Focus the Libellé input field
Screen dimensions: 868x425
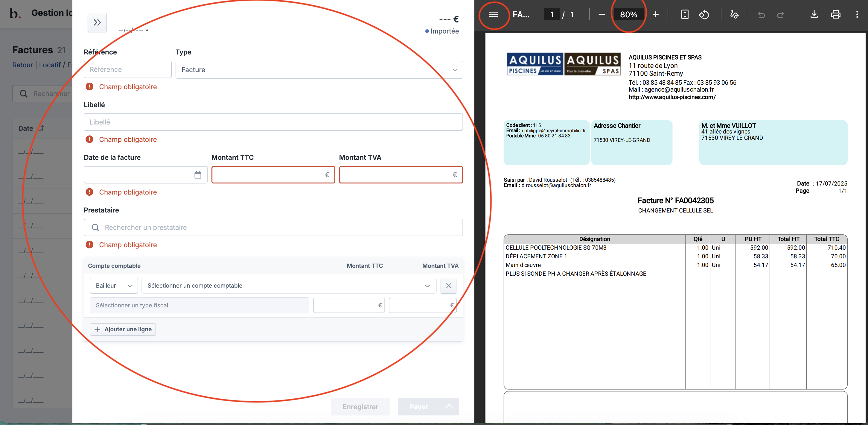pos(273,122)
